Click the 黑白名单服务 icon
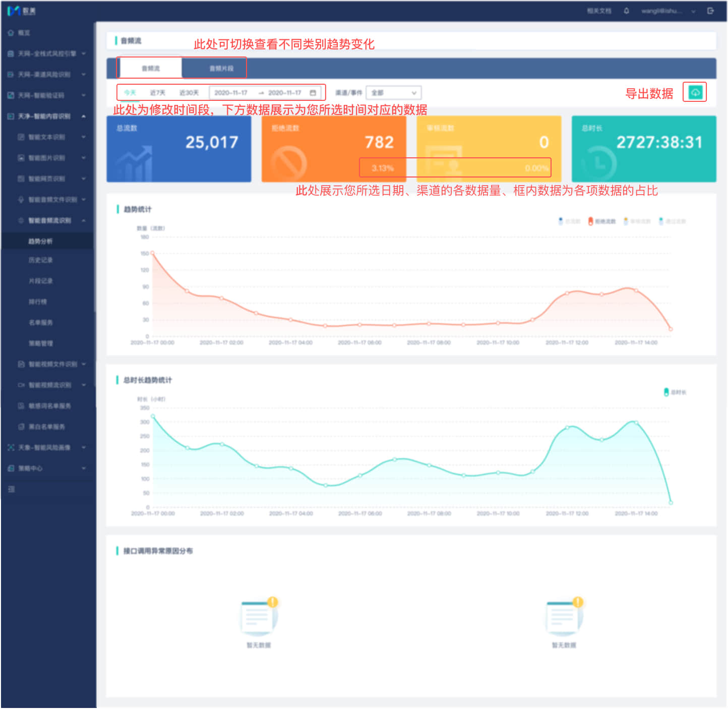The height and width of the screenshot is (709, 728). pos(21,427)
